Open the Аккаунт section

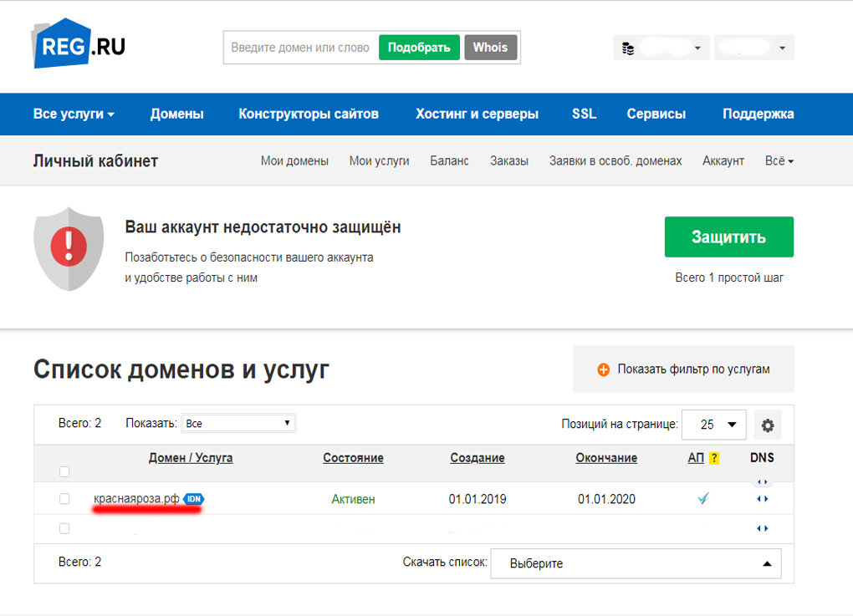click(x=723, y=161)
